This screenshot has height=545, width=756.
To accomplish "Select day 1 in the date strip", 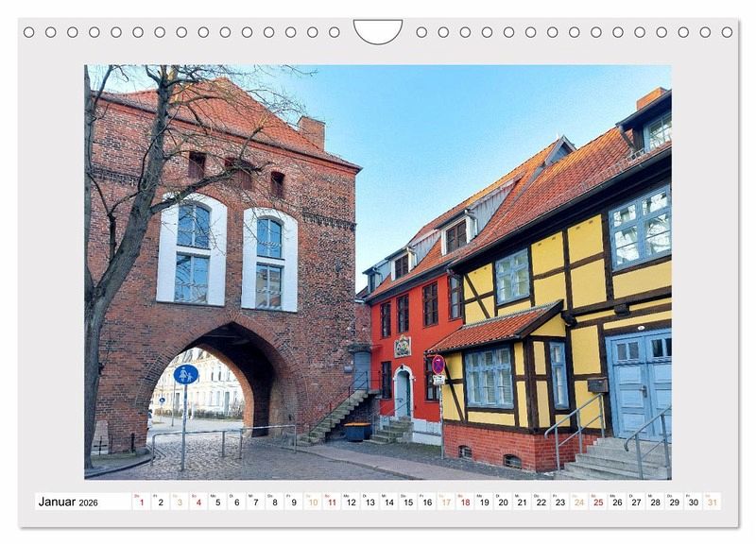I will [x=141, y=502].
